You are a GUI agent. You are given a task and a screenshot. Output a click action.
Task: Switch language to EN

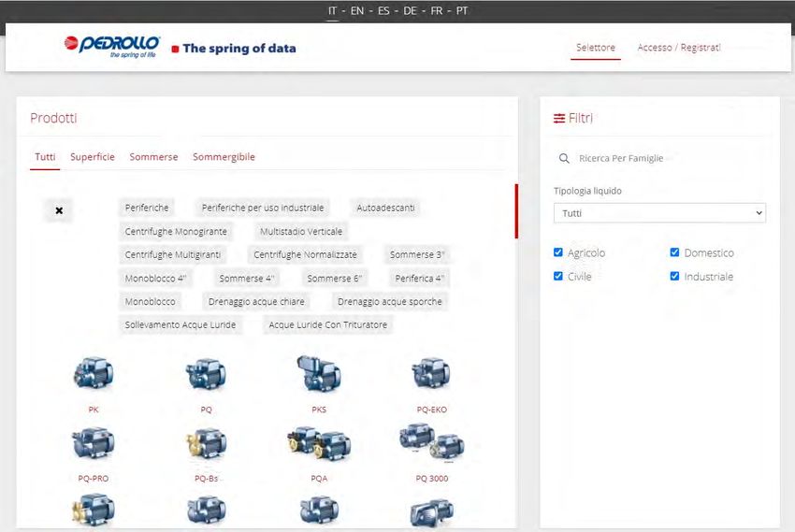tap(357, 11)
